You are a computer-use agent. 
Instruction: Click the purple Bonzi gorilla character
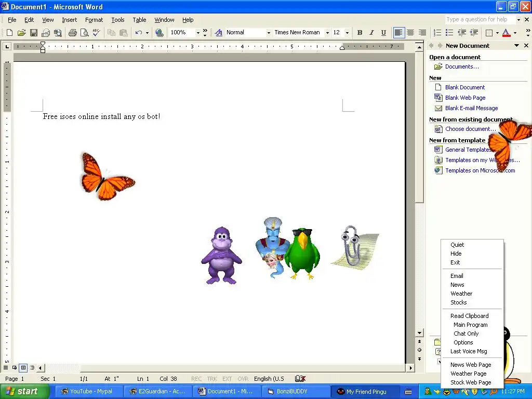[221, 256]
